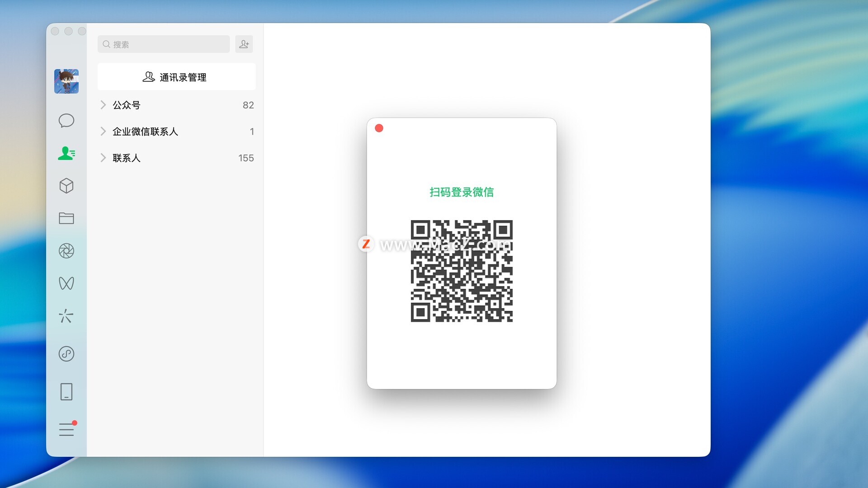Select the 公众号 row label
The height and width of the screenshot is (488, 868).
tap(127, 105)
